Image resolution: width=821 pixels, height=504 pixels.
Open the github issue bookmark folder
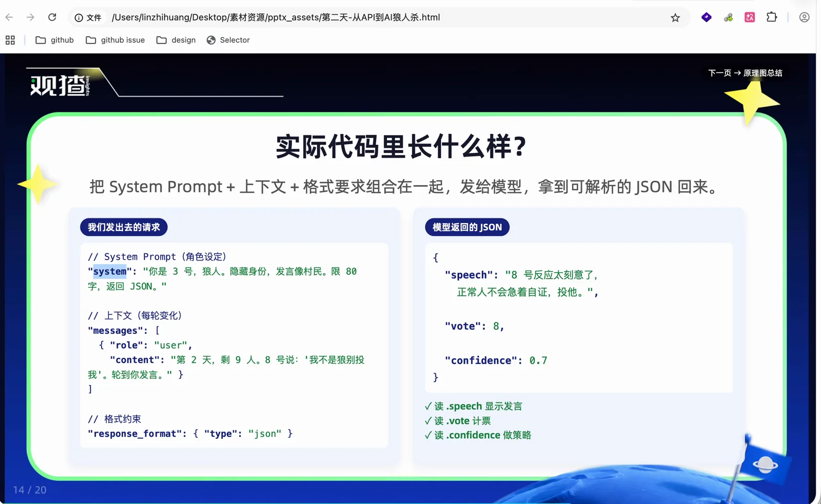pyautogui.click(x=115, y=40)
